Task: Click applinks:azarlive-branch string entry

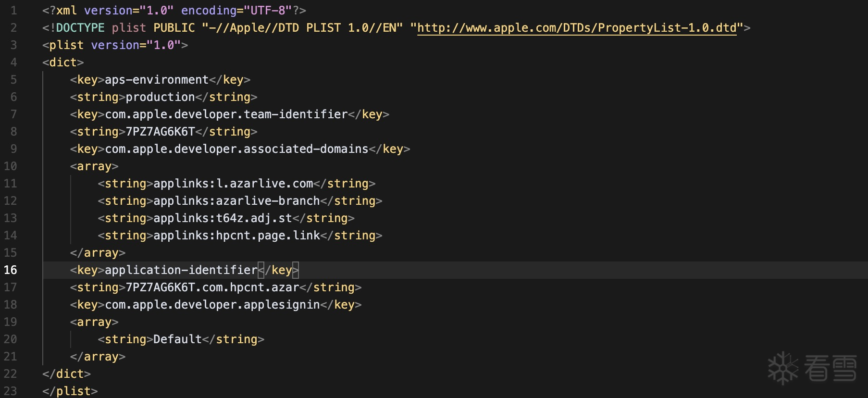Action: tap(236, 201)
